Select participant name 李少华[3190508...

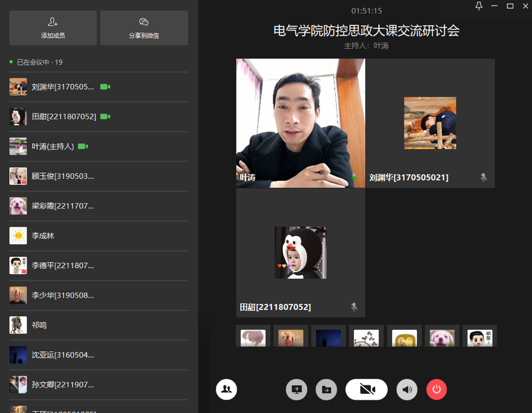tap(63, 295)
